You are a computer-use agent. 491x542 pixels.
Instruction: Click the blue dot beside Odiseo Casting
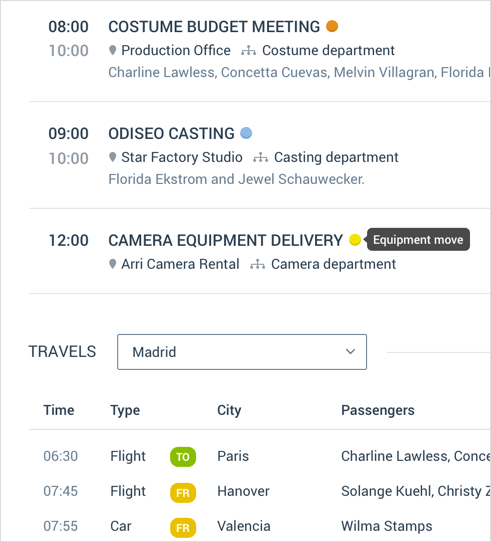pyautogui.click(x=246, y=133)
